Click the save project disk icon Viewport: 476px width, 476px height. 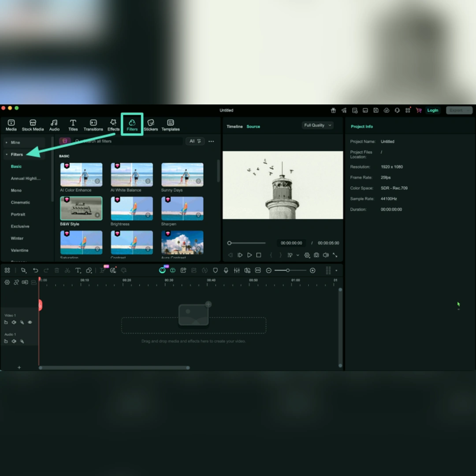coord(376,111)
